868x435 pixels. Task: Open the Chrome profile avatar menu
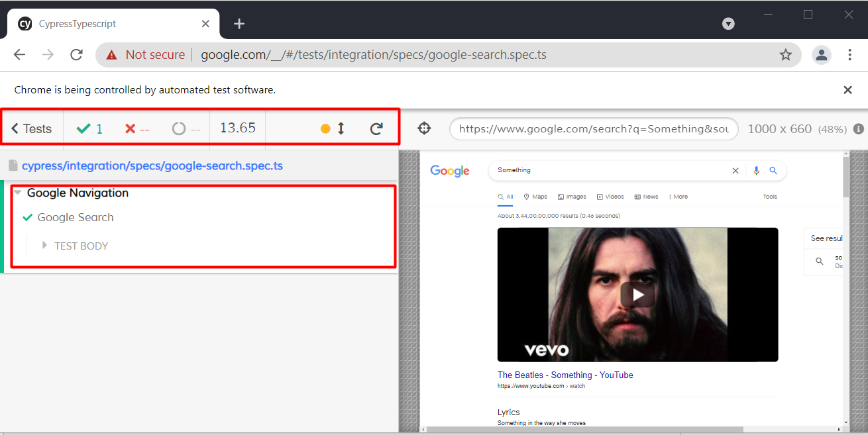click(822, 55)
